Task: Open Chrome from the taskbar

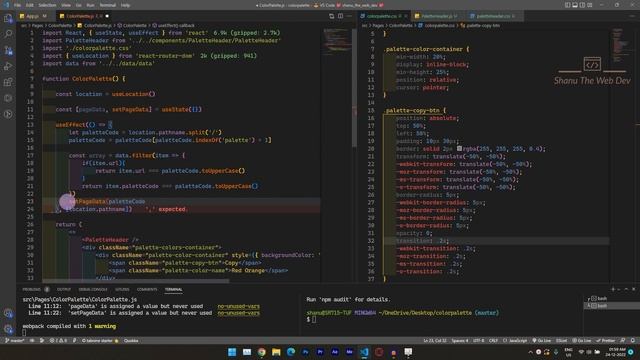Action: [x=261, y=352]
